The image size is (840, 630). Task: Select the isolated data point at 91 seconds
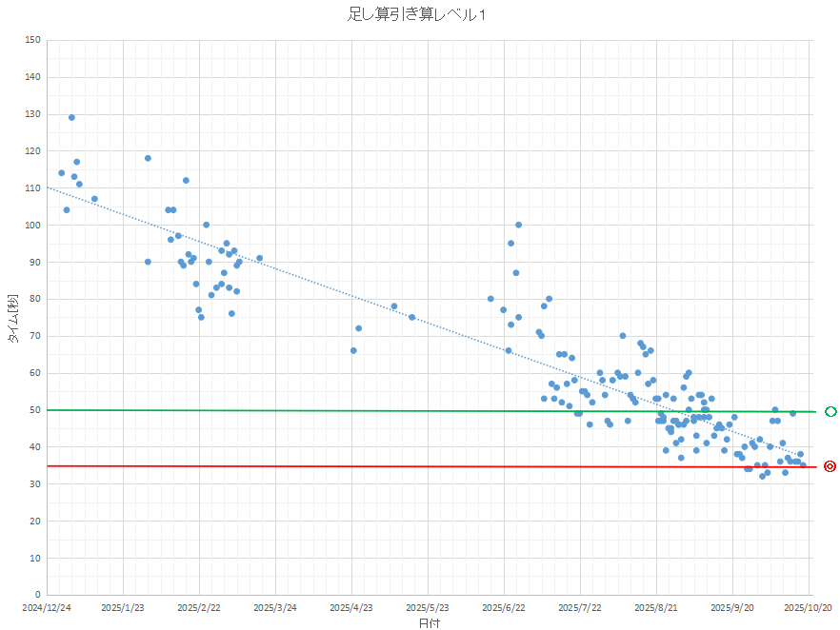pyautogui.click(x=259, y=258)
